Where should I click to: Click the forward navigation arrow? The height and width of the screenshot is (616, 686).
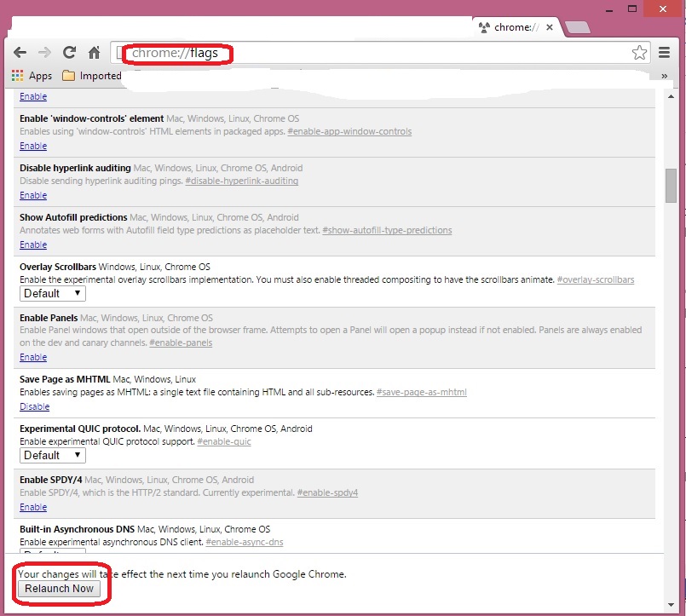coord(44,53)
